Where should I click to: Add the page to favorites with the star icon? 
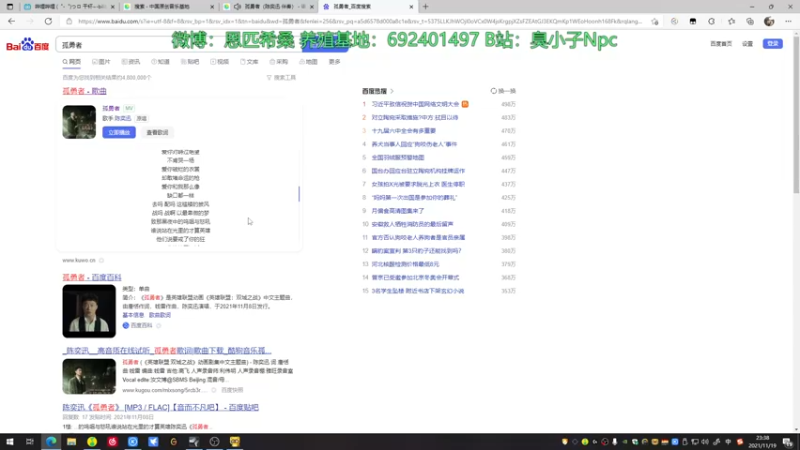(x=655, y=21)
